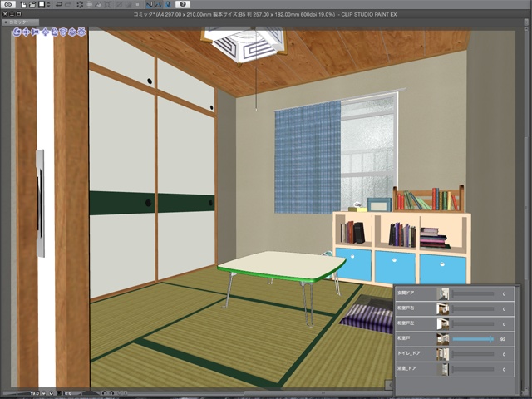This screenshot has width=532, height=399.
Task: Click the zoom percentage field 19.0
Action: click(x=34, y=393)
